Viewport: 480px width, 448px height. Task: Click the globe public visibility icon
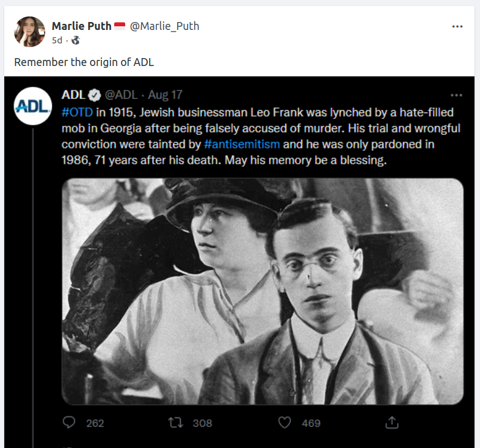pos(76,40)
